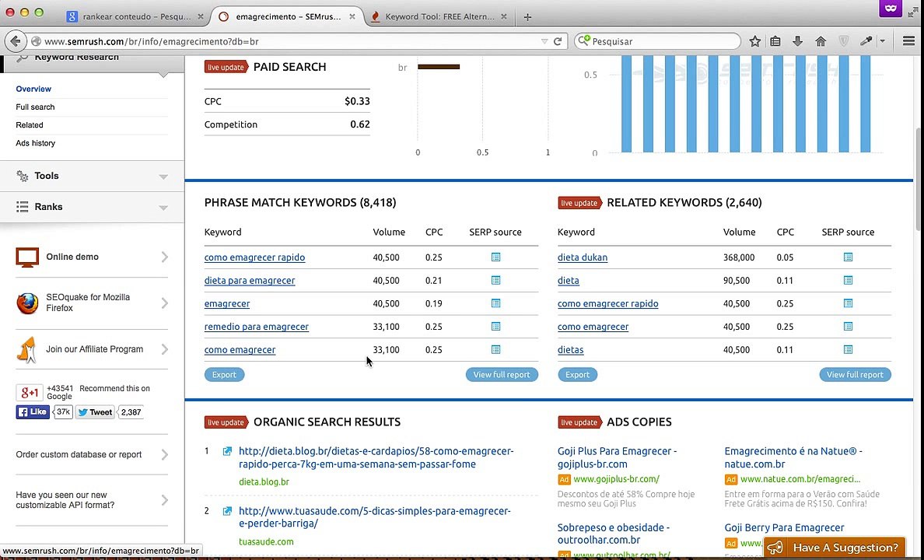Viewport: 924px width, 560px height.
Task: Open external link icon for tuasaude result
Action: click(x=227, y=511)
